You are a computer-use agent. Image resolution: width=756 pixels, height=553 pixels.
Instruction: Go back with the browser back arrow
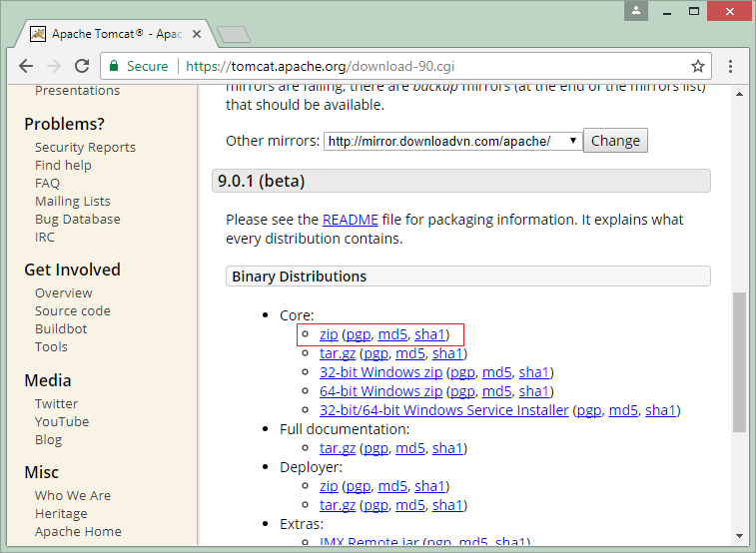click(26, 66)
